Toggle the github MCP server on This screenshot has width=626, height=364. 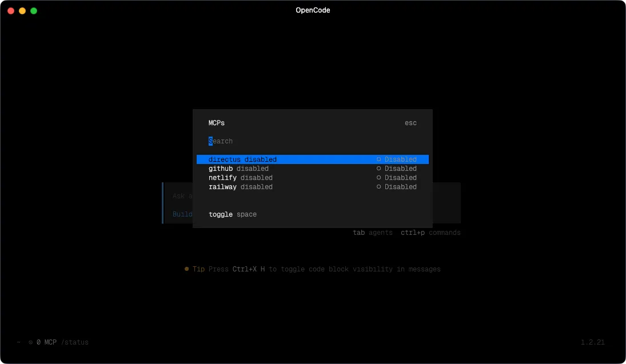tap(242, 169)
